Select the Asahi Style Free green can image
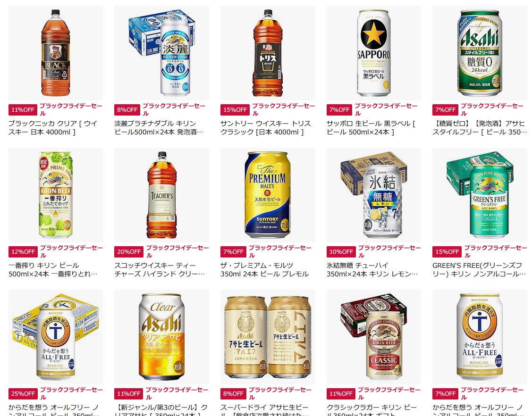The width and height of the screenshot is (532, 416). point(480,53)
